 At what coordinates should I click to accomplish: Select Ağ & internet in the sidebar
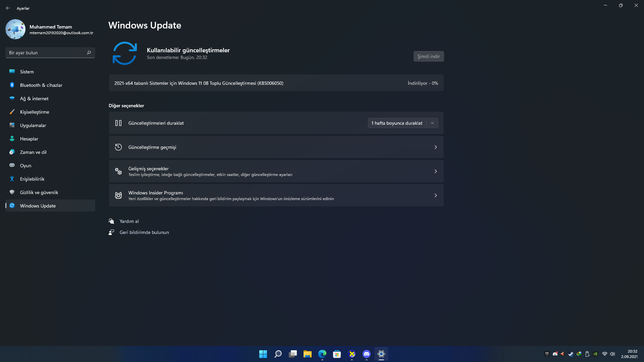[34, 99]
